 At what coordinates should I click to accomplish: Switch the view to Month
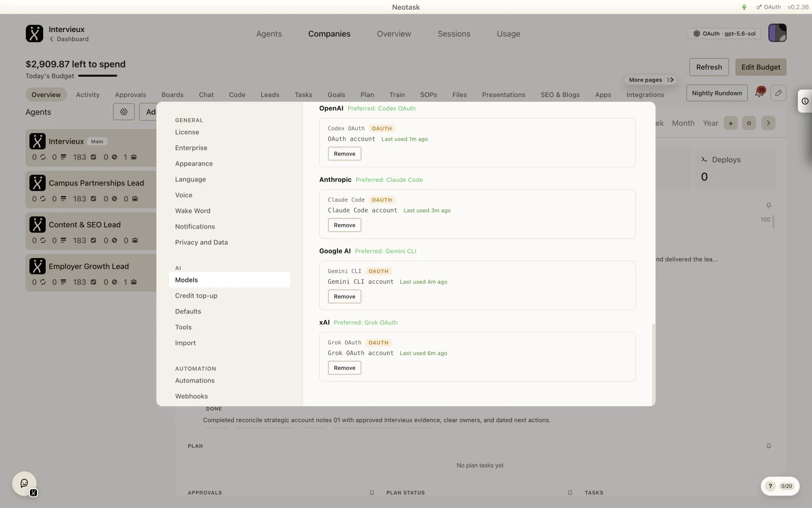tap(683, 123)
